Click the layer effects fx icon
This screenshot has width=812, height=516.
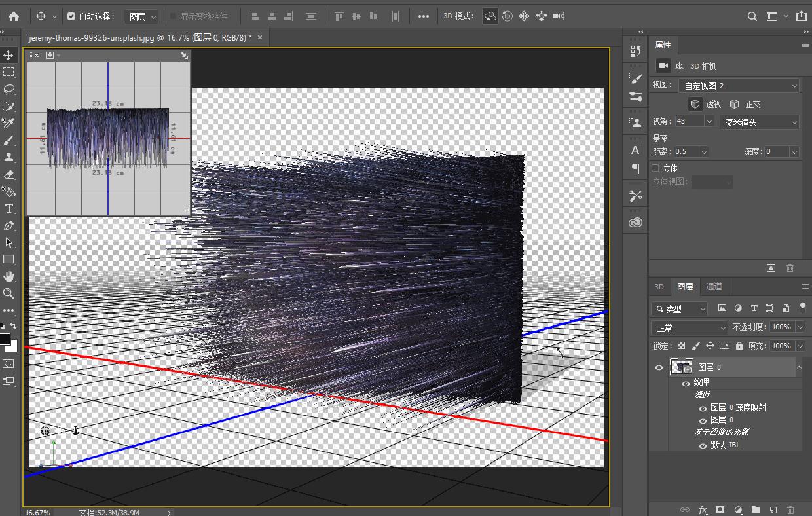click(x=703, y=509)
